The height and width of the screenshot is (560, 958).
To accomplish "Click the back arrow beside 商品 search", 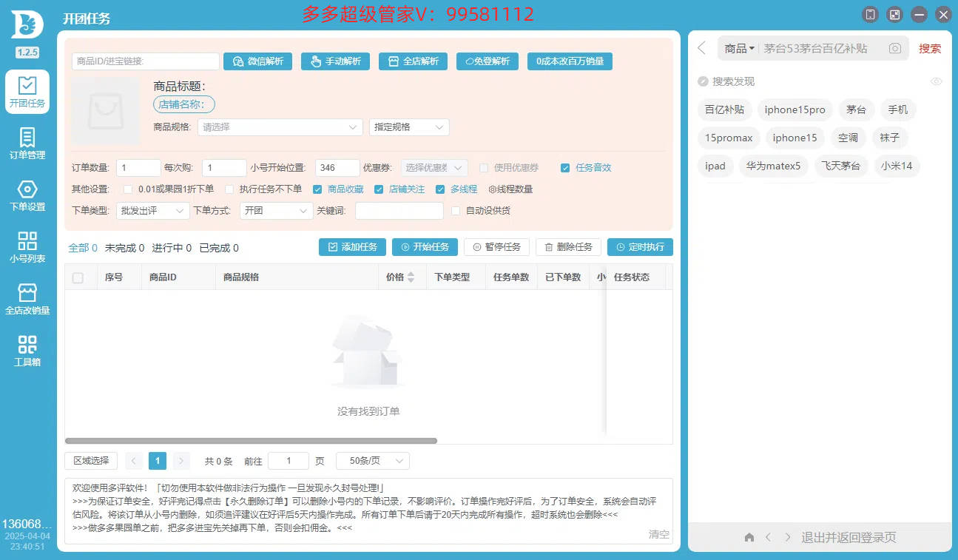I will (702, 48).
